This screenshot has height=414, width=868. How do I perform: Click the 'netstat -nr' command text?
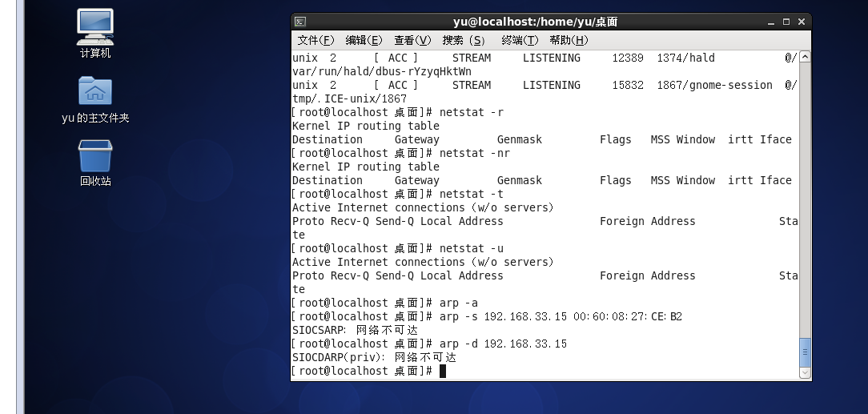click(475, 153)
